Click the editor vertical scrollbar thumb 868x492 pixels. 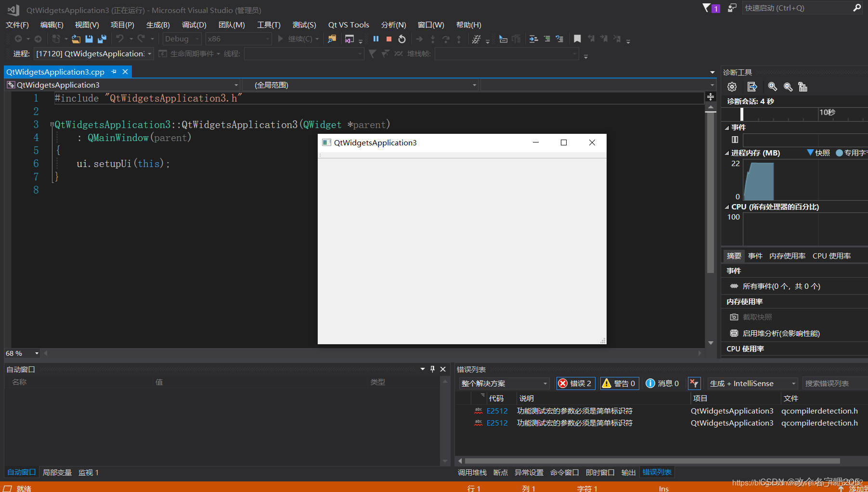pos(711,193)
